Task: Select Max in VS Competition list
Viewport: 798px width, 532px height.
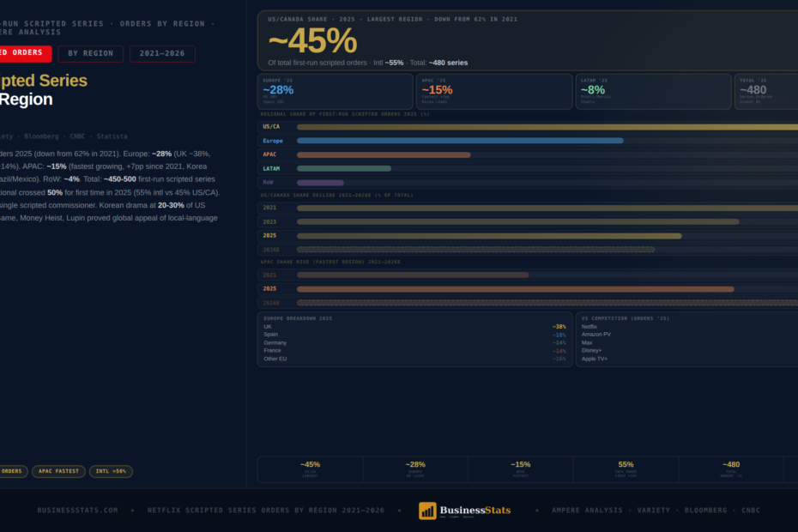Action: 587,342
